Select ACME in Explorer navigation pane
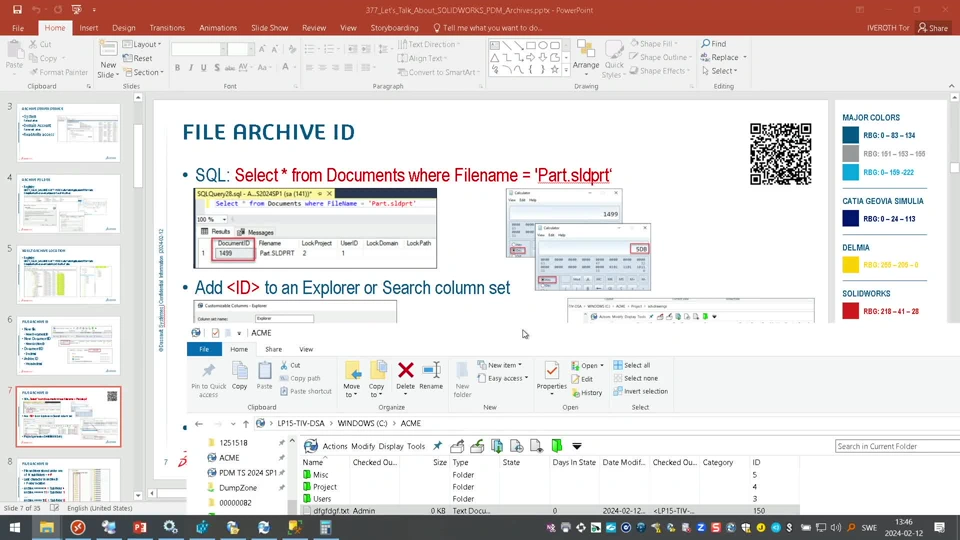 (x=229, y=457)
